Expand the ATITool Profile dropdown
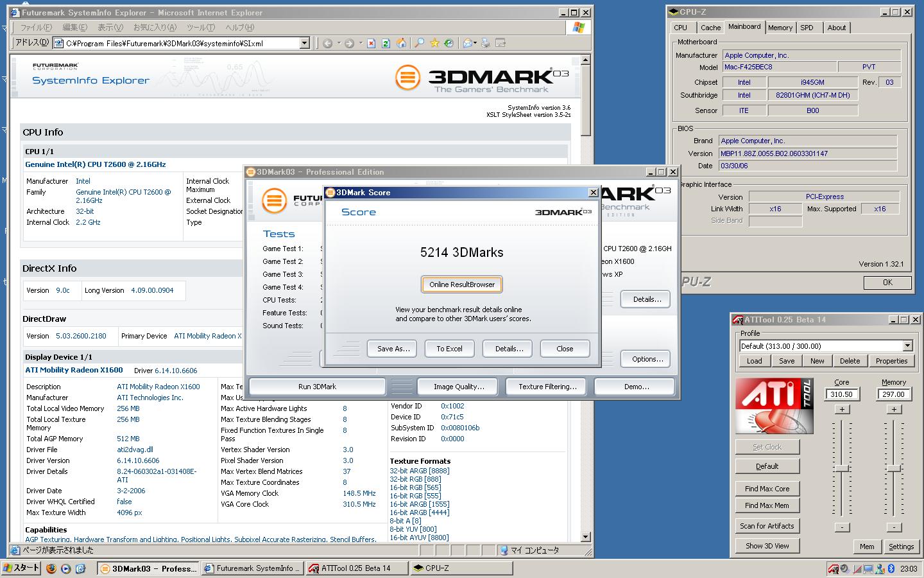924x578 pixels. pos(907,346)
